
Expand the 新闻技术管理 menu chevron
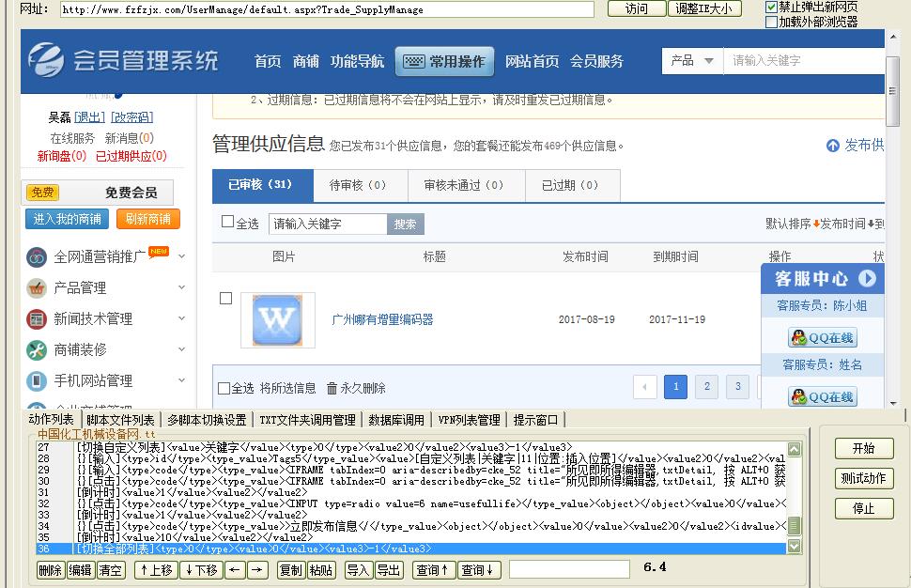pyautogui.click(x=182, y=317)
